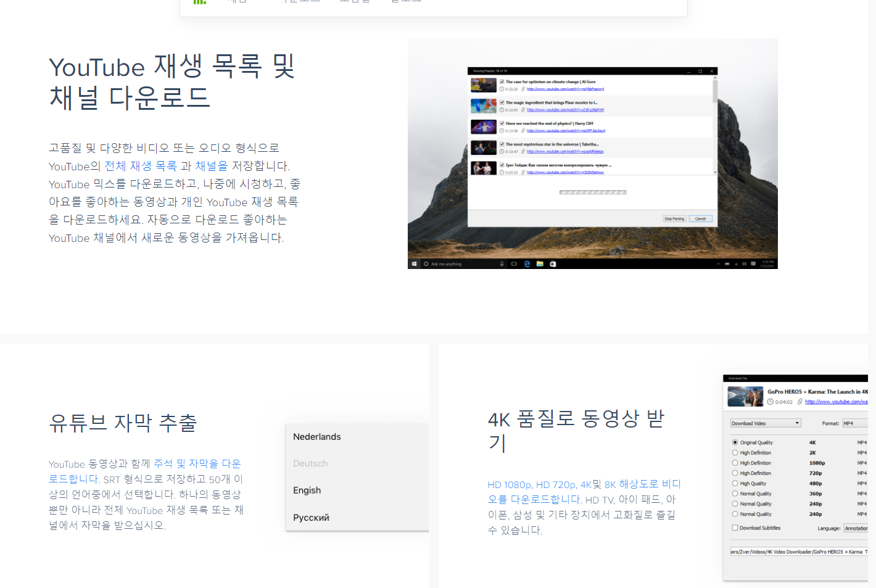Viewport: 876px width, 588px height.
Task: Click Cortana microphone icon in taskbar
Action: click(x=502, y=264)
